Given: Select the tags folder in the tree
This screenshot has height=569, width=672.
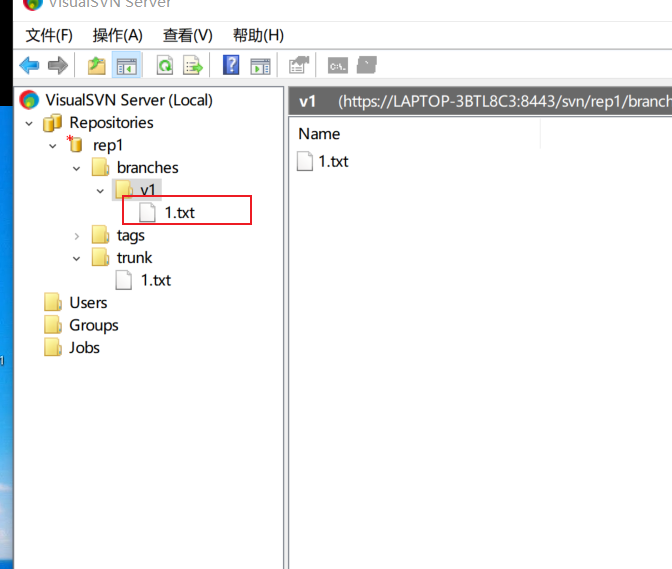Looking at the screenshot, I should click(x=131, y=235).
